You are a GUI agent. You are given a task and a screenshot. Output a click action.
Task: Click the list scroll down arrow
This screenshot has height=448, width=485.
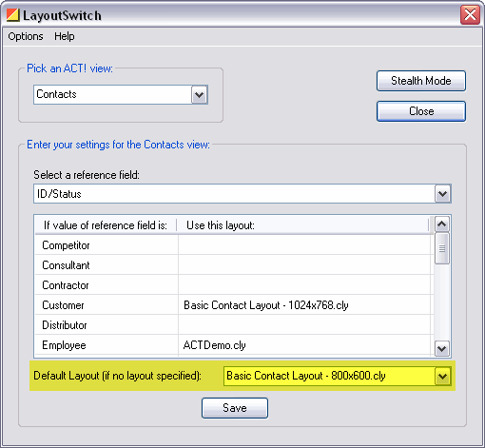[442, 349]
